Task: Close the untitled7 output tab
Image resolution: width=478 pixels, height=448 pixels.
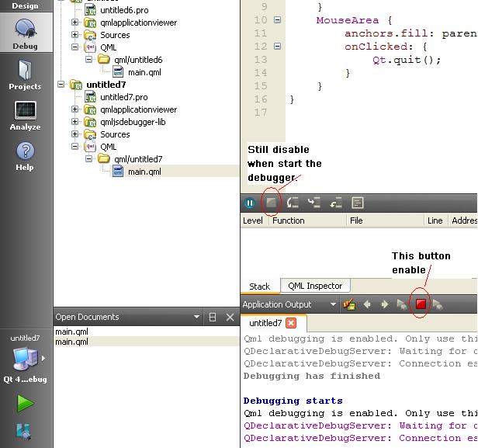Action: 291,323
